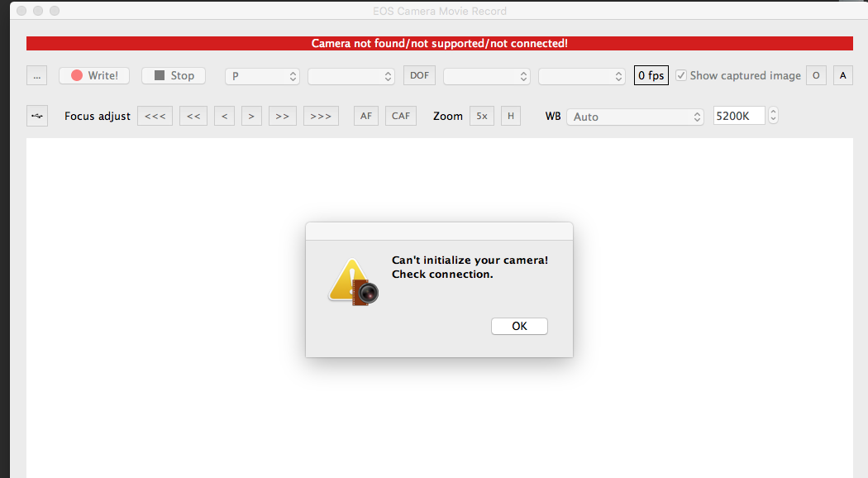Viewport: 868px width, 478px height.
Task: Click the Stop recording button
Action: (x=174, y=76)
